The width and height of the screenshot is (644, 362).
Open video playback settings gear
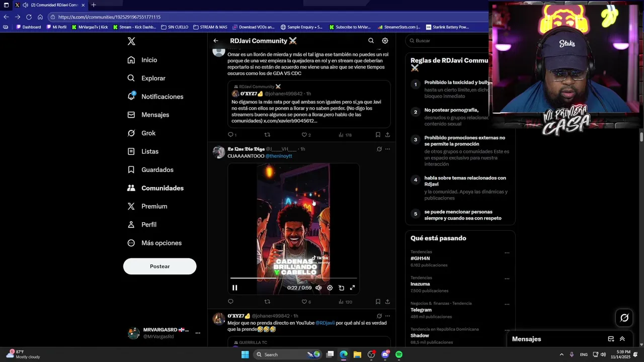click(x=330, y=288)
